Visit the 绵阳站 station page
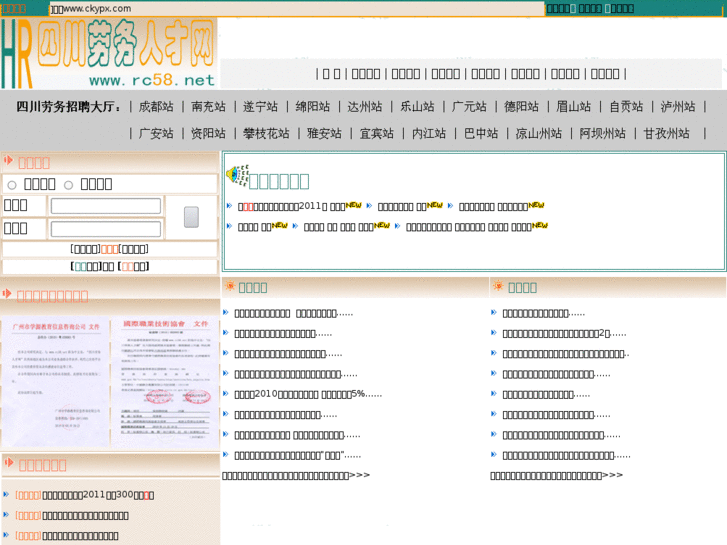The image size is (727, 545). pyautogui.click(x=312, y=107)
